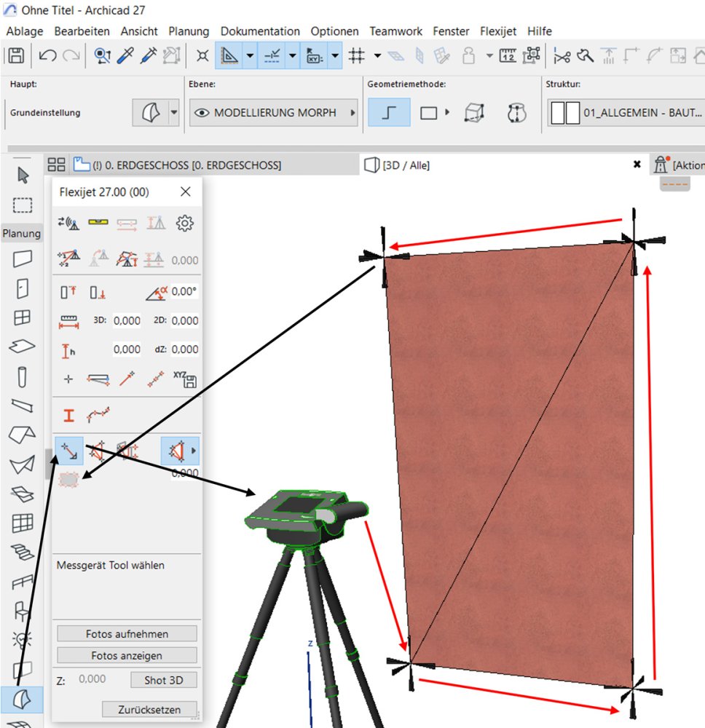Open MODELLIERUNG MORPH layer dropdown

274,113
